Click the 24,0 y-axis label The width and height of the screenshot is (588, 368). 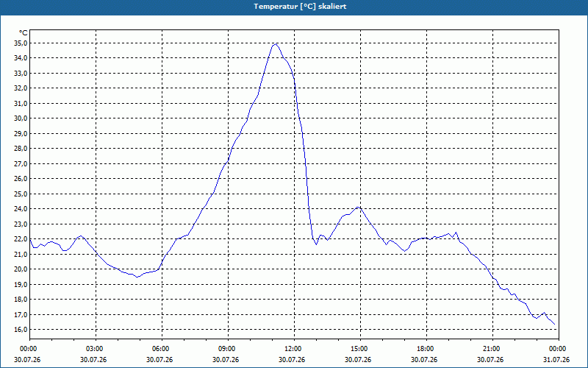click(21, 209)
